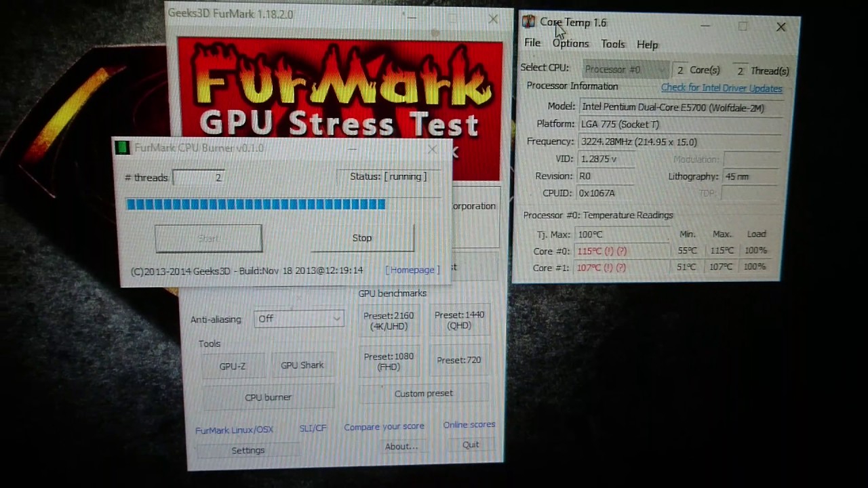The height and width of the screenshot is (488, 868).
Task: Open Compare your score link
Action: pos(384,426)
